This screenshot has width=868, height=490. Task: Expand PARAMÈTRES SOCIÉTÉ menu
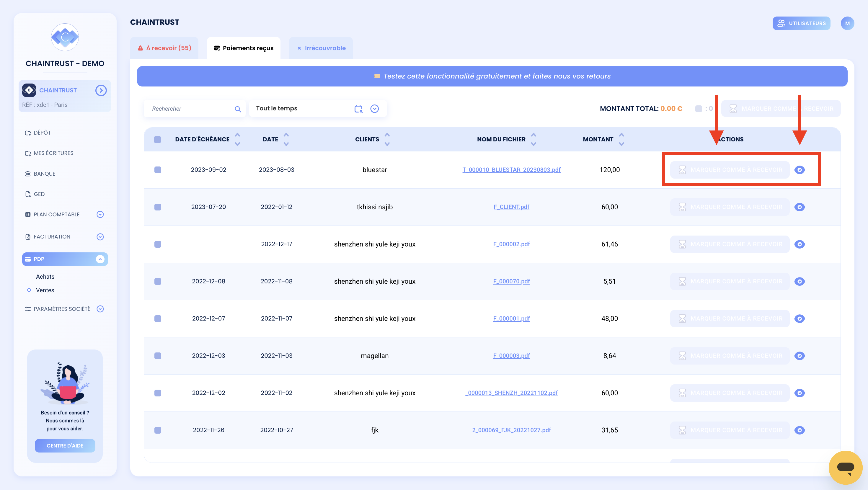(100, 309)
